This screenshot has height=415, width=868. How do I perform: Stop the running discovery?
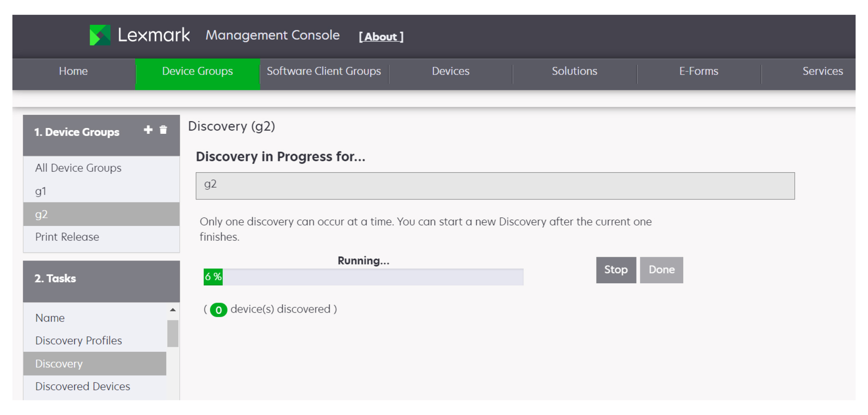coord(616,270)
